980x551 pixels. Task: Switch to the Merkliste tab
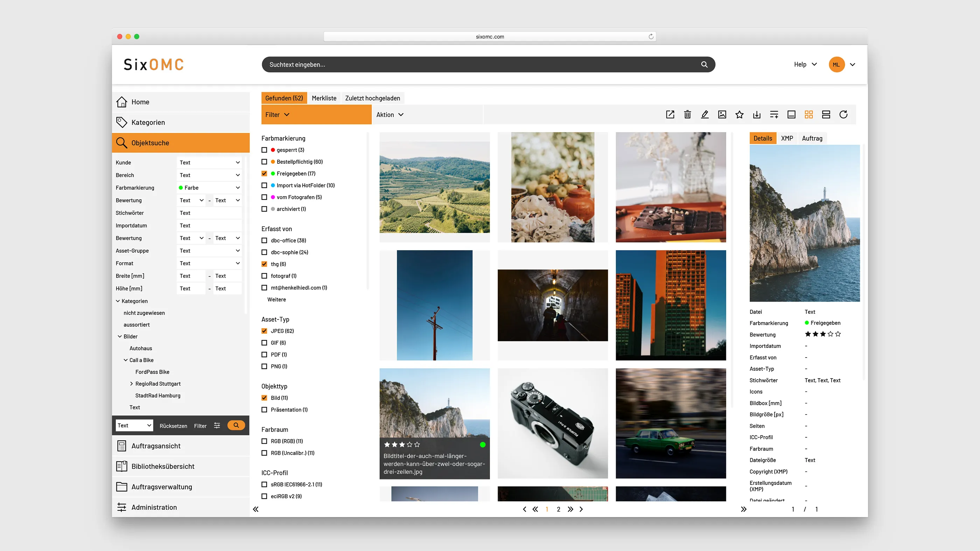324,98
